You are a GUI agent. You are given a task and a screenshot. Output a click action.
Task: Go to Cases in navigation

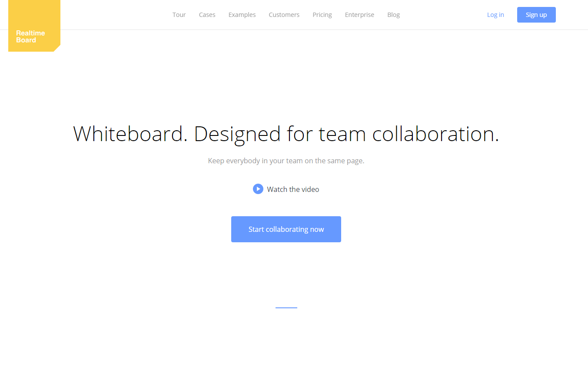point(207,15)
